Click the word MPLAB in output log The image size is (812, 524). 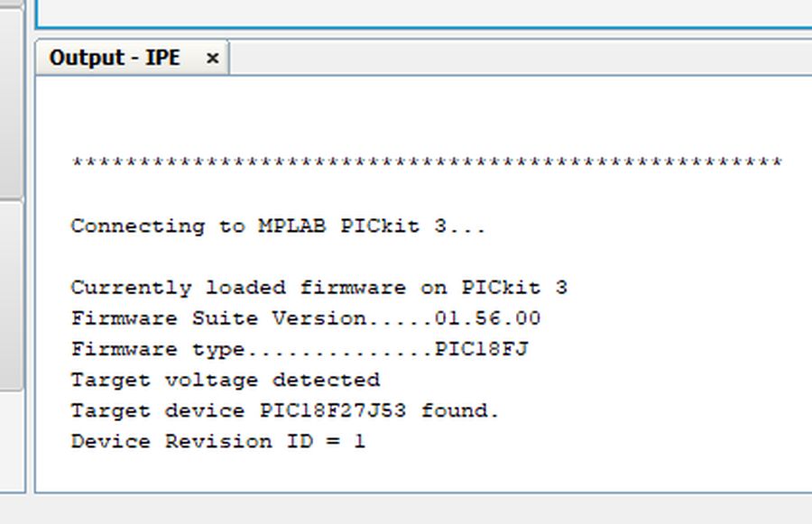pyautogui.click(x=292, y=226)
